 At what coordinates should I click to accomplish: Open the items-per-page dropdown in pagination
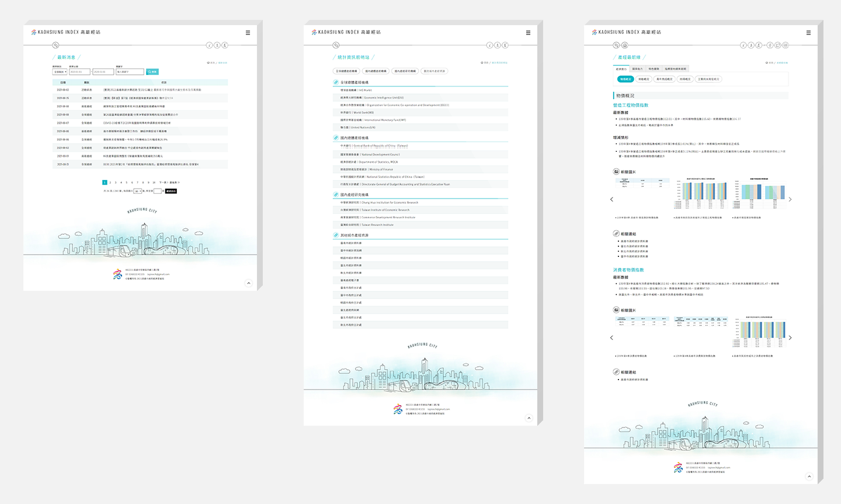pos(138,191)
